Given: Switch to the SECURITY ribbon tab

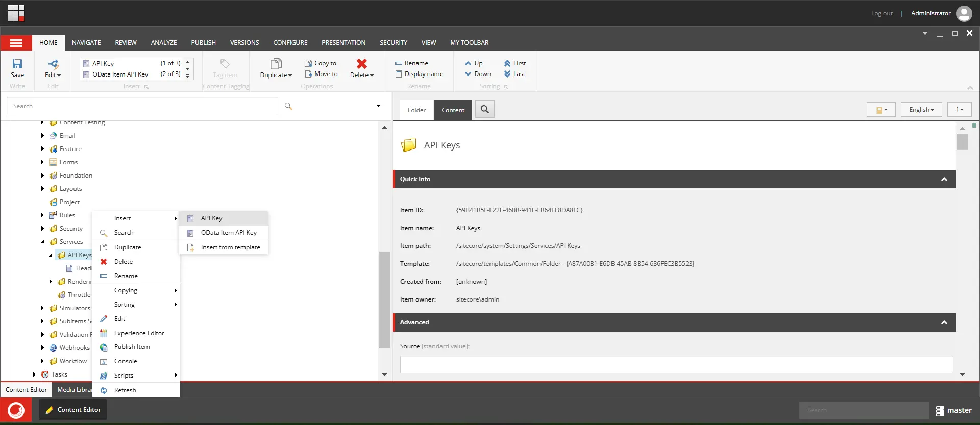Looking at the screenshot, I should click(x=394, y=43).
